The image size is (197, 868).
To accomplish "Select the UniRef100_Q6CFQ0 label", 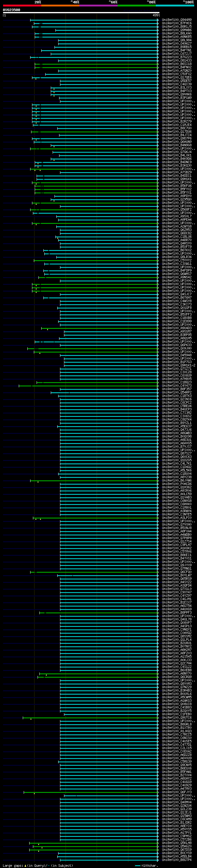I will [177, 572].
